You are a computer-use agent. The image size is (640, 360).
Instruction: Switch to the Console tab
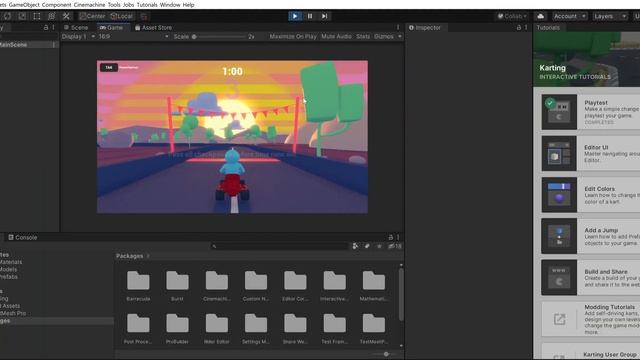click(x=23, y=237)
